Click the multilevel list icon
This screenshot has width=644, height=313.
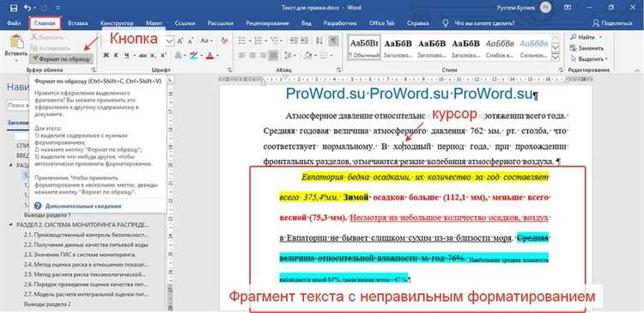click(x=275, y=40)
